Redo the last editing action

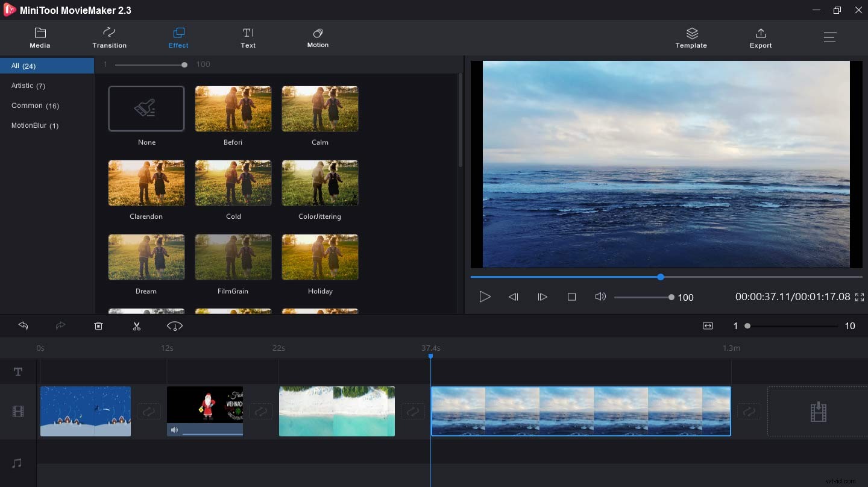point(60,326)
